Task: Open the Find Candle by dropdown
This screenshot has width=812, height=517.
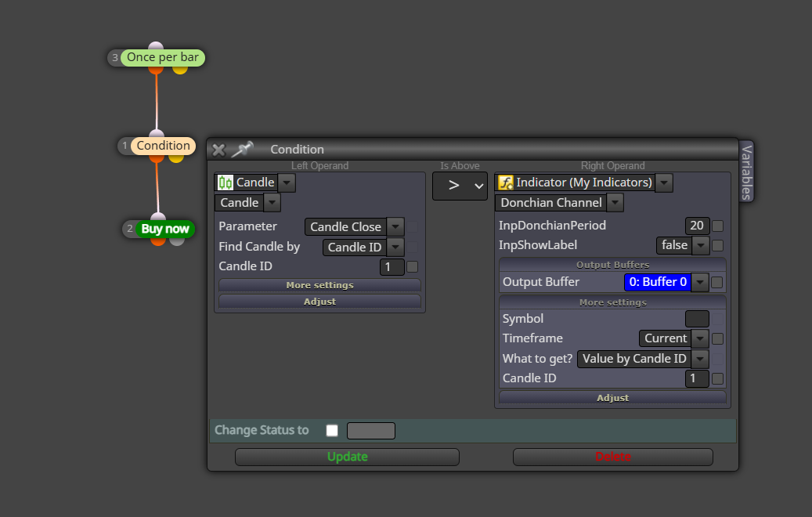Action: (x=395, y=247)
